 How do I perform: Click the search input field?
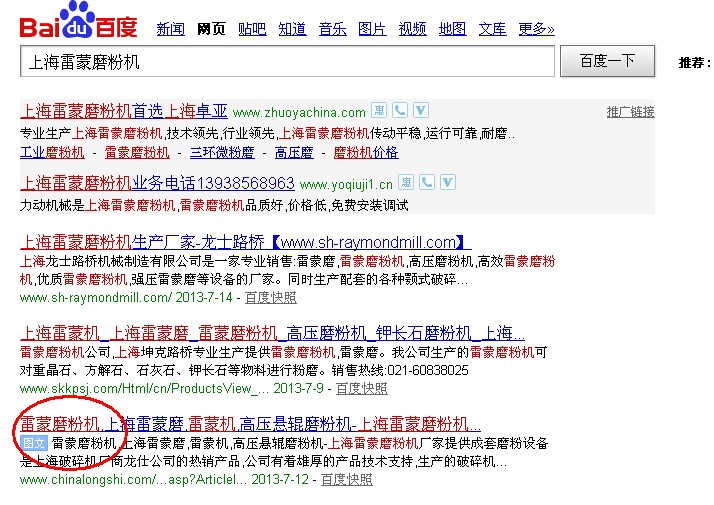point(287,61)
